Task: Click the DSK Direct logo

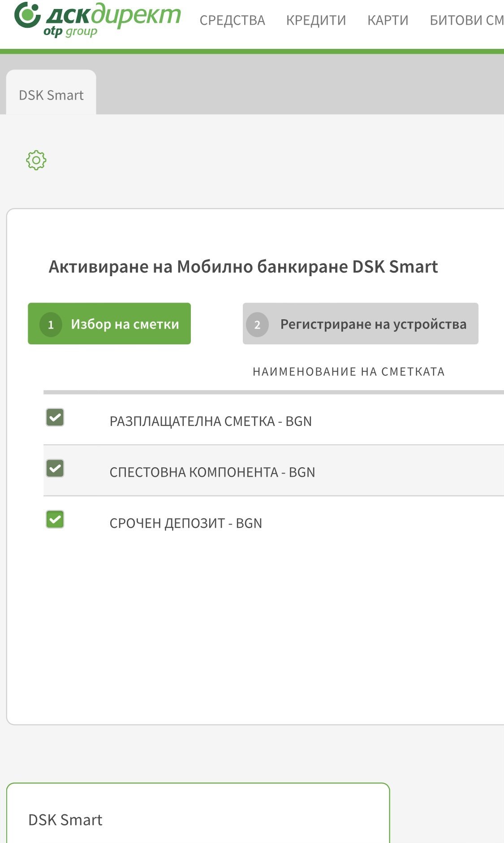Action: 98,18
